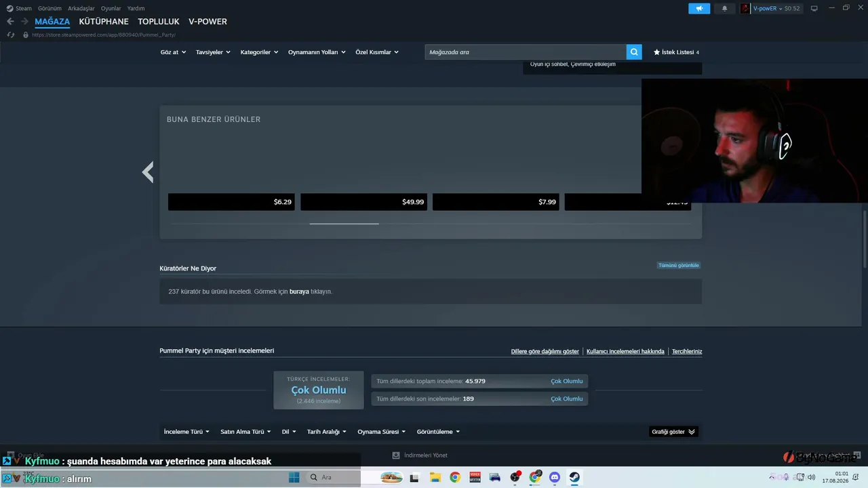Click the Steam logo in the menu bar
This screenshot has width=868, height=488.
(9, 8)
